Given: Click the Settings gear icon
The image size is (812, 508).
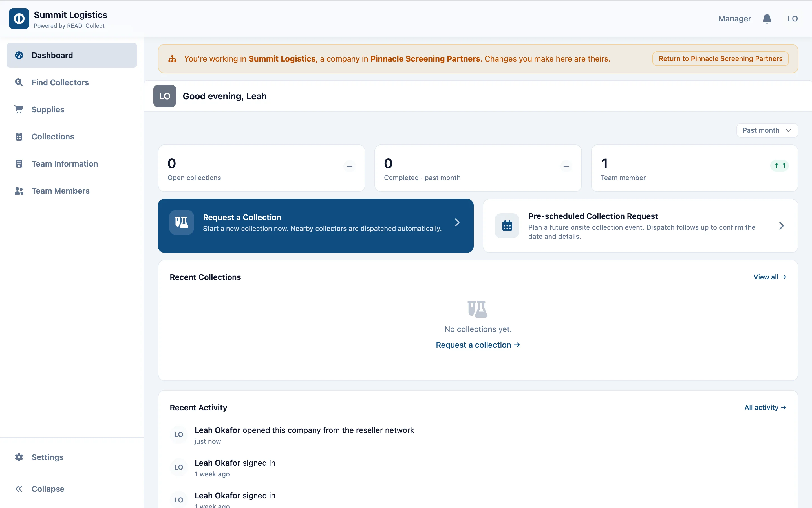Looking at the screenshot, I should click(x=19, y=457).
